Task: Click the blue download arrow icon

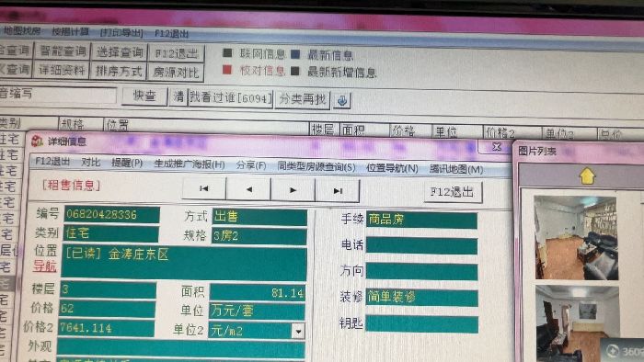Action: click(x=341, y=100)
